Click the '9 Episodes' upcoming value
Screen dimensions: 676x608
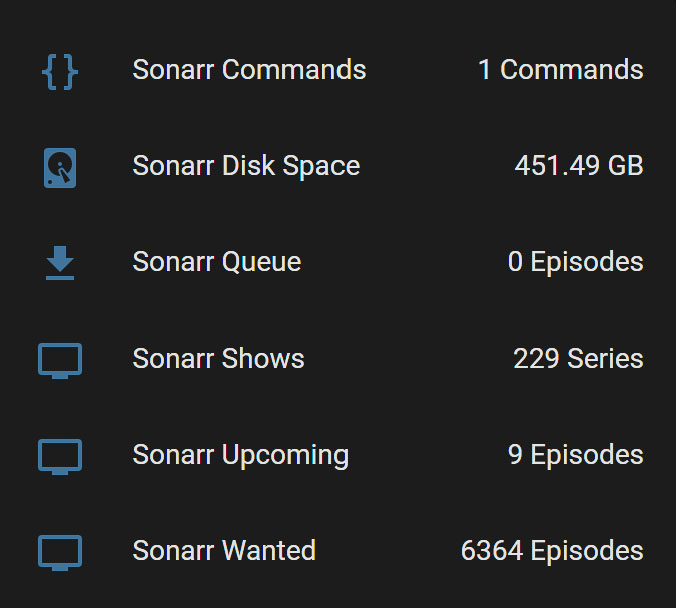[576, 455]
